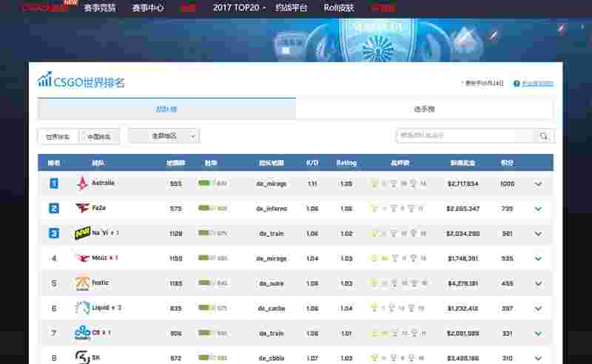Click the small rocket icon in banner corner

coord(561,28)
